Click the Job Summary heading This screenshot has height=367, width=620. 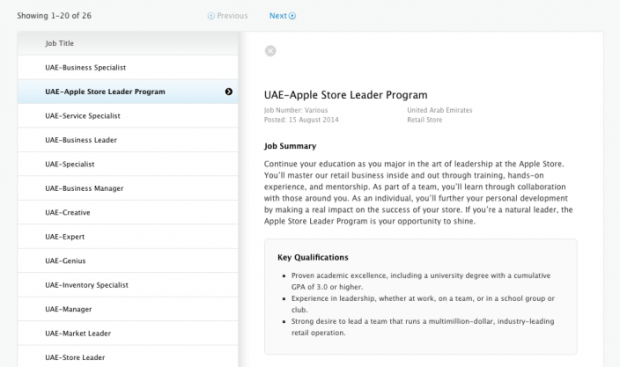click(290, 146)
